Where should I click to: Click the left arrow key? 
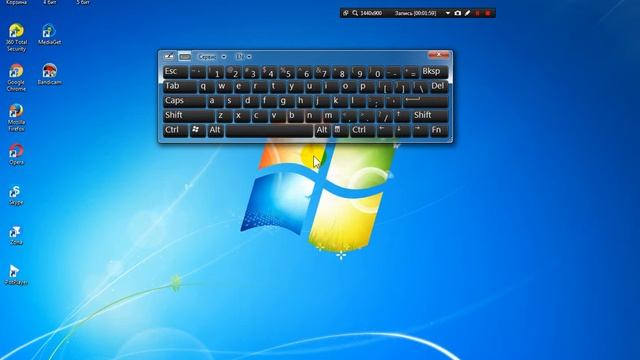[384, 130]
